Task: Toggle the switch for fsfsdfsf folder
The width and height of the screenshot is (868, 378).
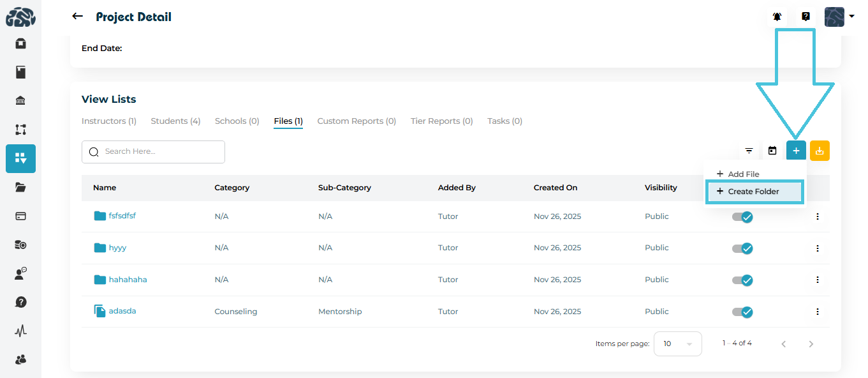Action: pos(742,217)
